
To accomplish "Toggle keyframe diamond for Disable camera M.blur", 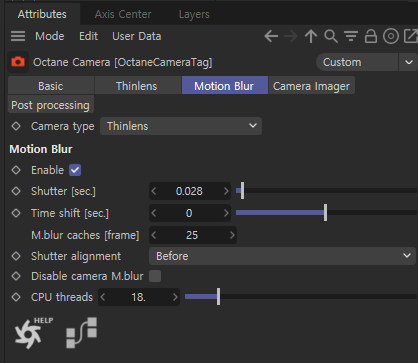I will click(x=16, y=276).
